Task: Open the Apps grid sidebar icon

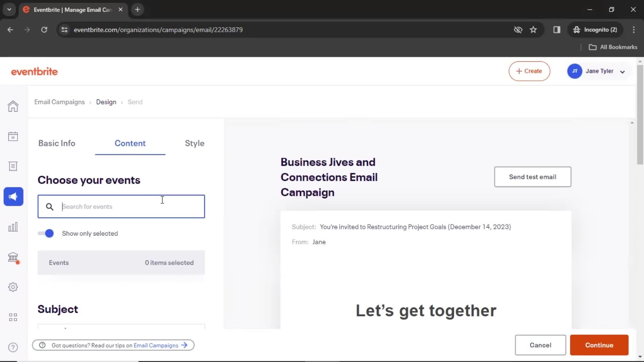Action: (13, 317)
